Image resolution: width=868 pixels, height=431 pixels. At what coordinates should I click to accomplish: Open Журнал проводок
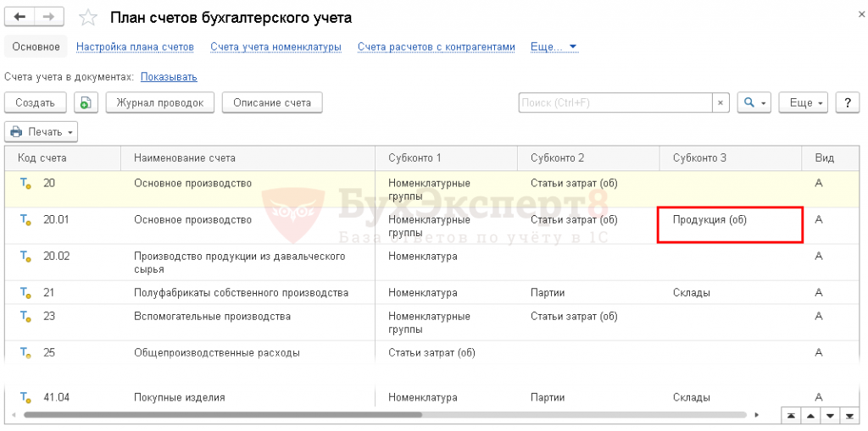[160, 103]
